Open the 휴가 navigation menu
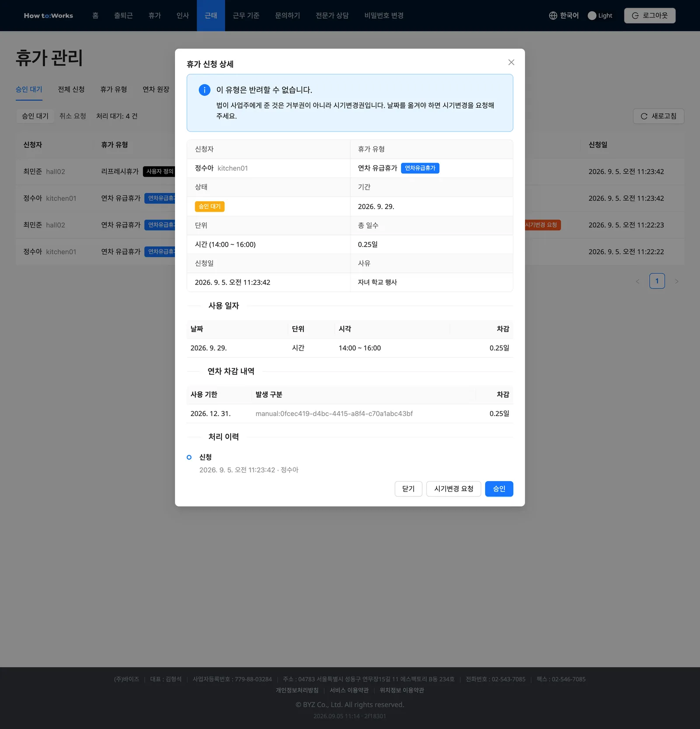This screenshot has height=729, width=700. click(x=154, y=16)
